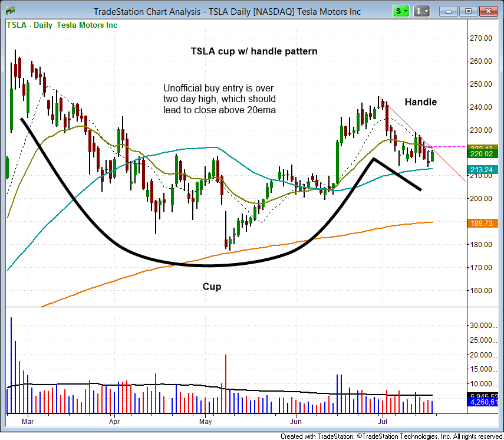Click the teal 213.24 moving average label
This screenshot has height=440, width=504.
[x=482, y=170]
